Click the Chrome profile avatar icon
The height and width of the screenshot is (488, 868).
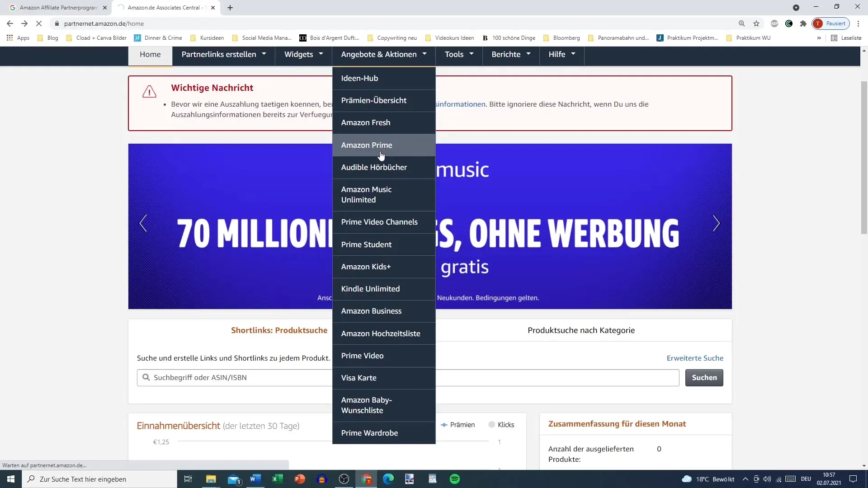tap(821, 23)
